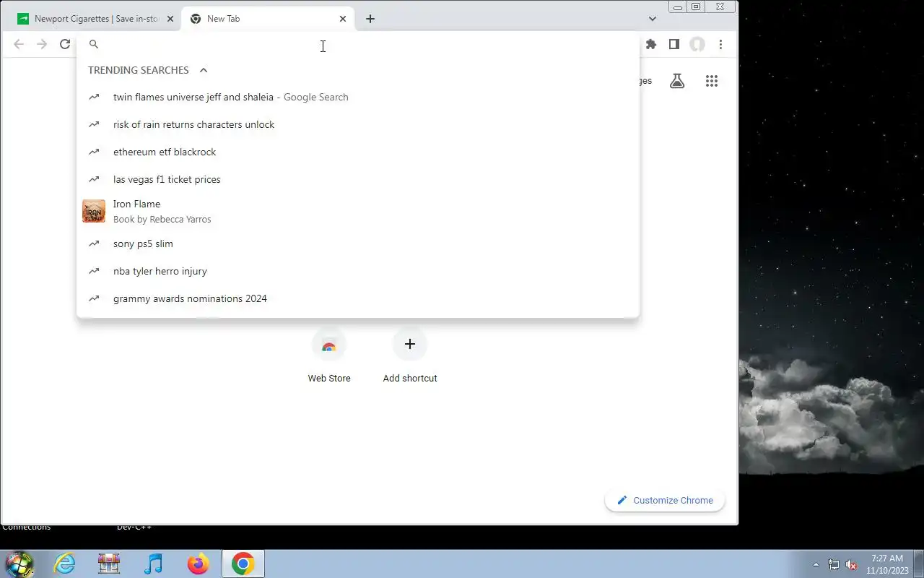This screenshot has width=924, height=578.
Task: Go back with the back arrow
Action: 19,44
